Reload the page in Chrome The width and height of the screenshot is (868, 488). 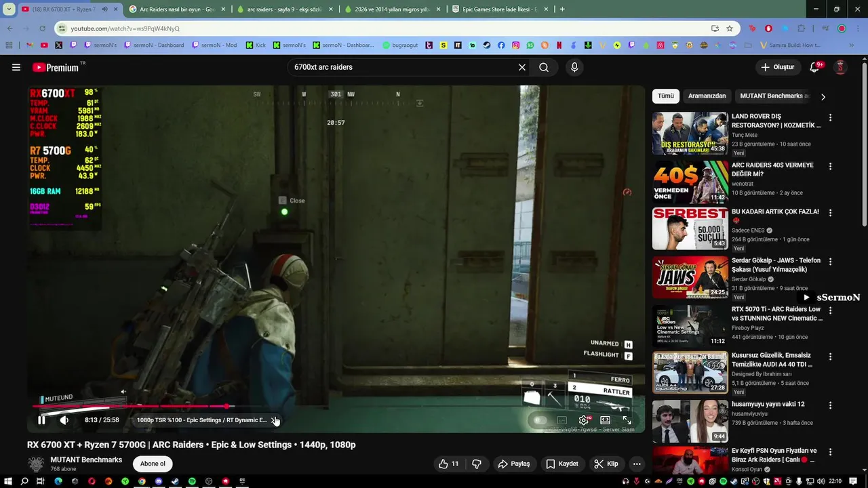42,28
